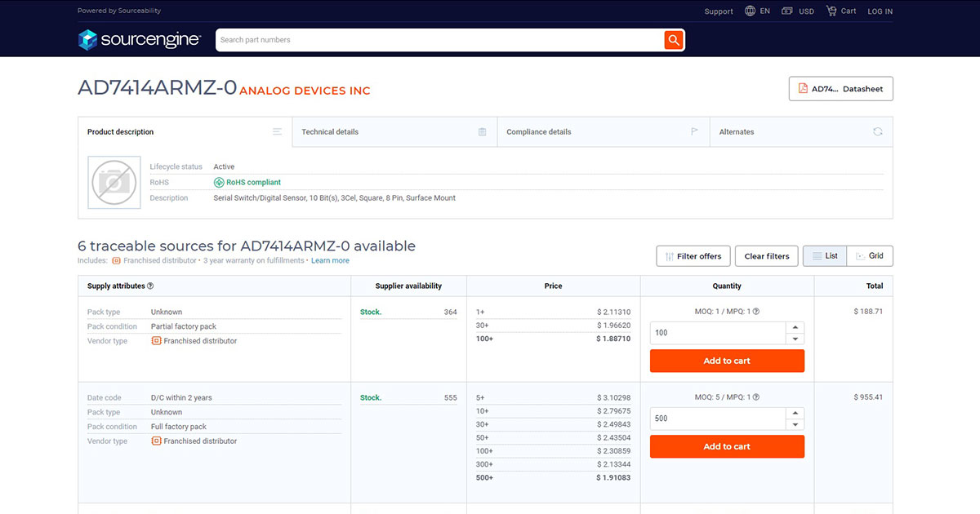
Task: Click the 500+ price tier $ 1.91083
Action: [553, 477]
